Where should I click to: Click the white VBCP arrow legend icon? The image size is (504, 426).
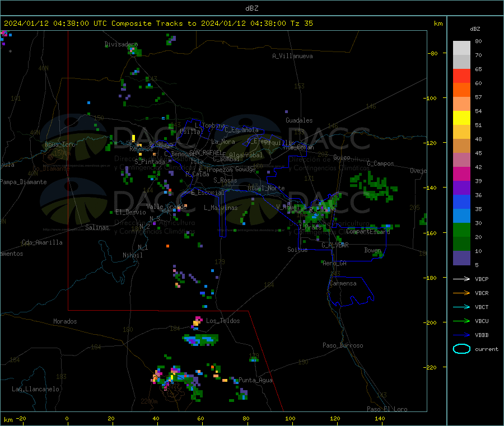461,279
